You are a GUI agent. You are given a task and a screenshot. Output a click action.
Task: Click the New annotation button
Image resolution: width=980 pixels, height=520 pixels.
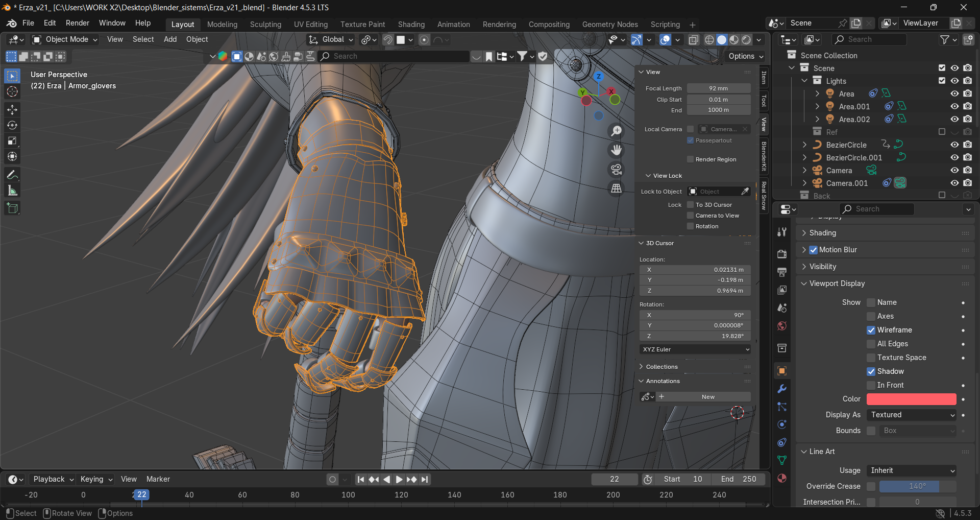707,397
